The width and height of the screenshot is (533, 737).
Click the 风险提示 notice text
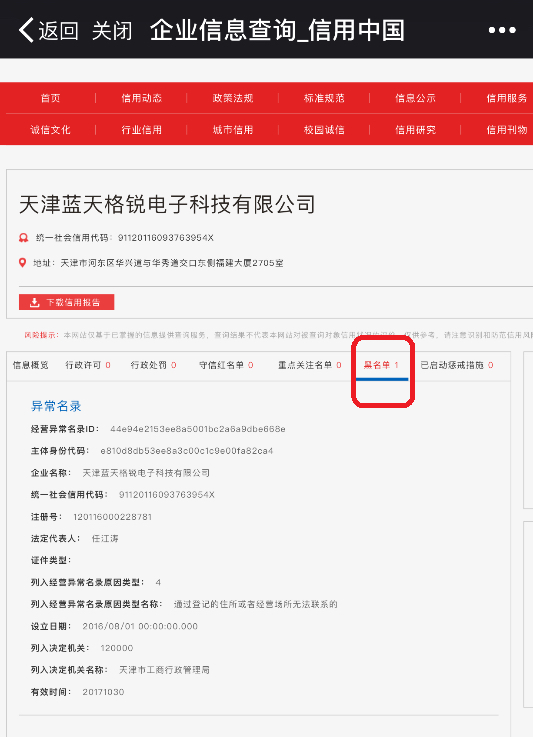tap(278, 335)
